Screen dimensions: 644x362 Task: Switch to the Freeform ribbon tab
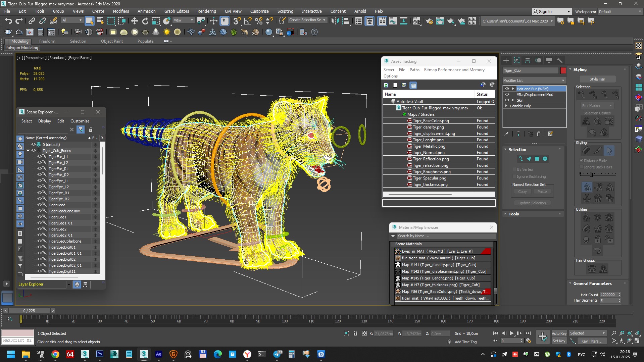(47, 41)
